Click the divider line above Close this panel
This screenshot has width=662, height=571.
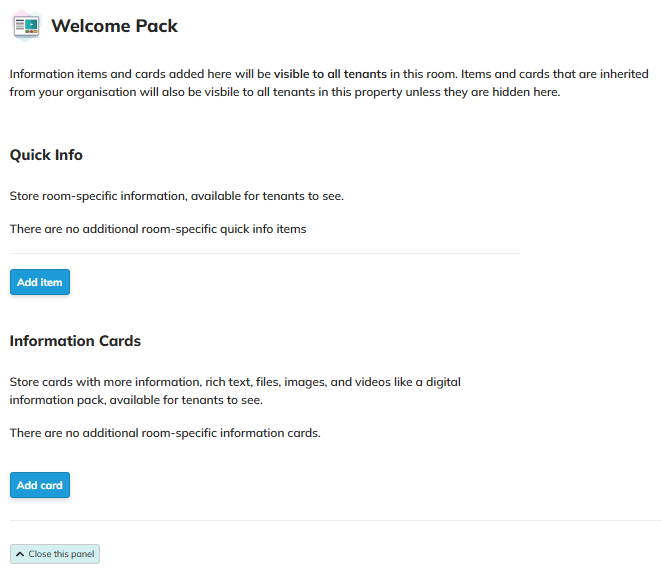(336, 521)
